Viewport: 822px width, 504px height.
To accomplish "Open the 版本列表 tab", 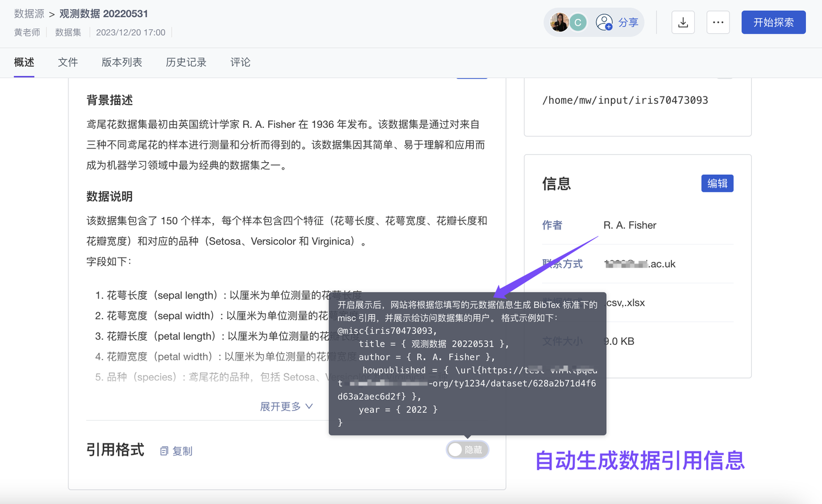I will (122, 62).
